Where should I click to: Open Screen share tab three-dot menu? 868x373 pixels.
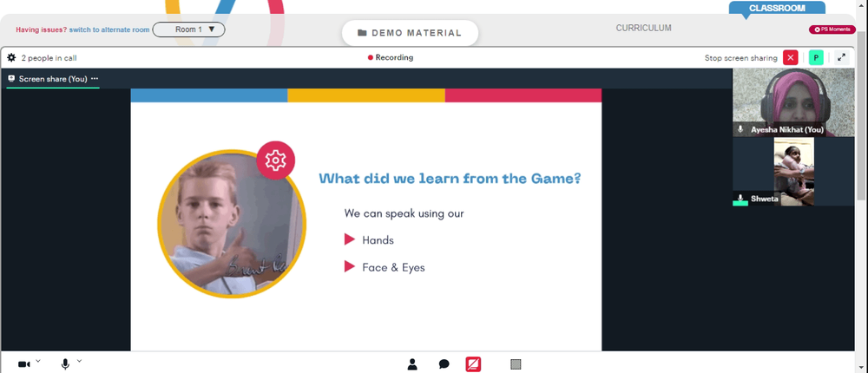pyautogui.click(x=95, y=79)
